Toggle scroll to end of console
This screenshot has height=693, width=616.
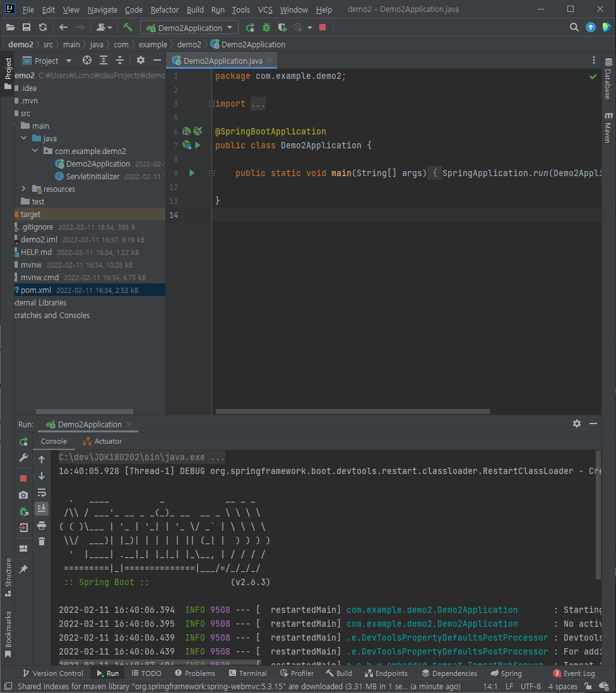tap(42, 509)
